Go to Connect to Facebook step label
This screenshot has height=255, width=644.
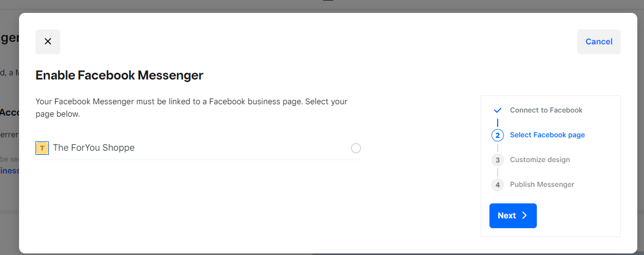point(546,110)
